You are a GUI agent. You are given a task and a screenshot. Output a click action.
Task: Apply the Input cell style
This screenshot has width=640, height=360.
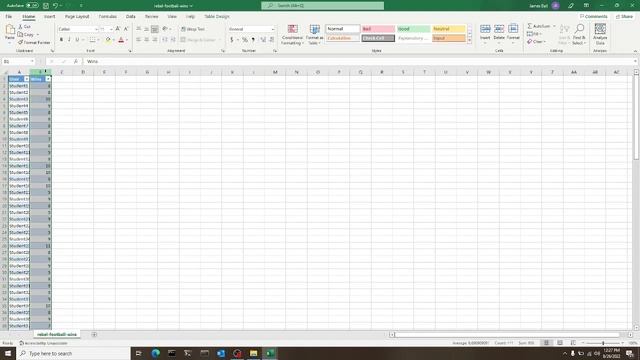coord(449,38)
